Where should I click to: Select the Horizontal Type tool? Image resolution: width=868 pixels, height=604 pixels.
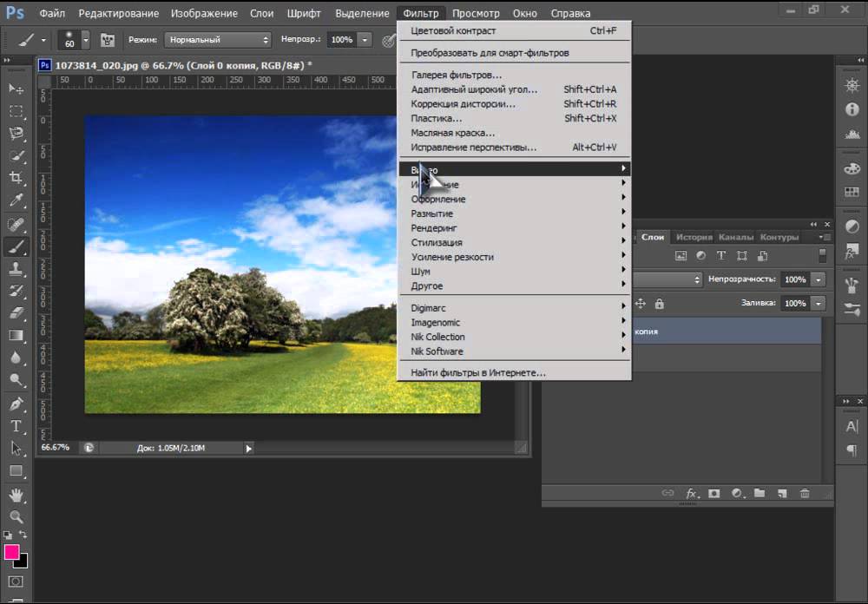(16, 426)
